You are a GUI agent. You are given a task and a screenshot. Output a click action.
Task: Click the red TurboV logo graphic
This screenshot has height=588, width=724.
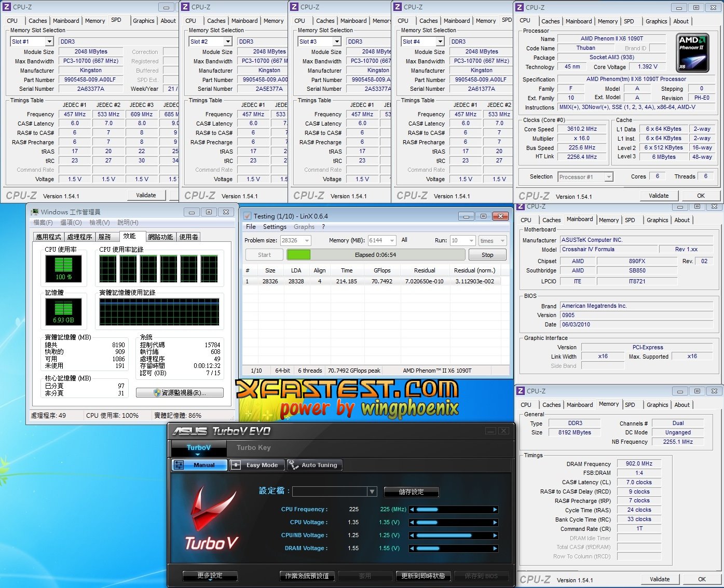212,518
